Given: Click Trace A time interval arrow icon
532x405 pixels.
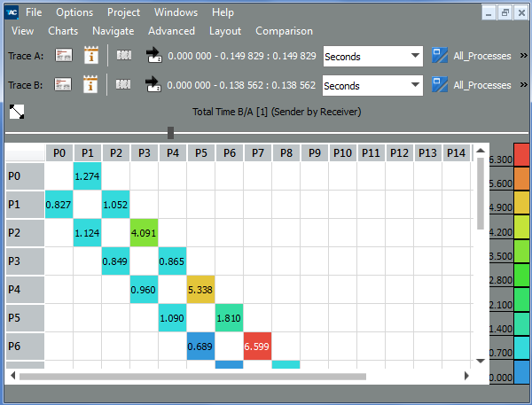Looking at the screenshot, I should (x=153, y=55).
